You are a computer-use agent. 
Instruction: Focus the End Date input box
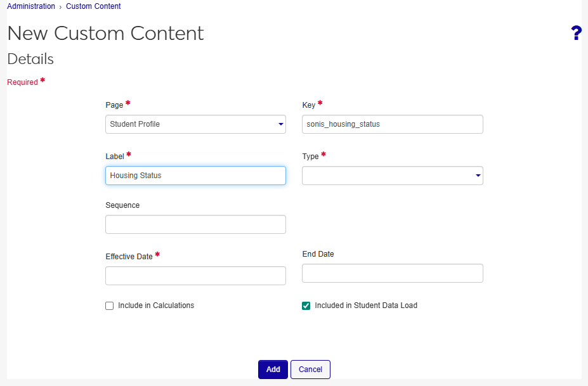pyautogui.click(x=392, y=273)
